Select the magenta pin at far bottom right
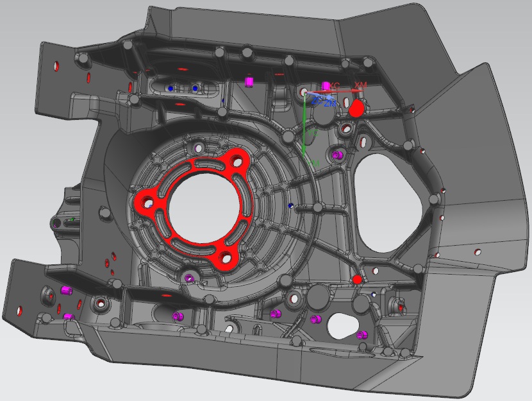The height and width of the screenshot is (401, 532). pos(362,334)
